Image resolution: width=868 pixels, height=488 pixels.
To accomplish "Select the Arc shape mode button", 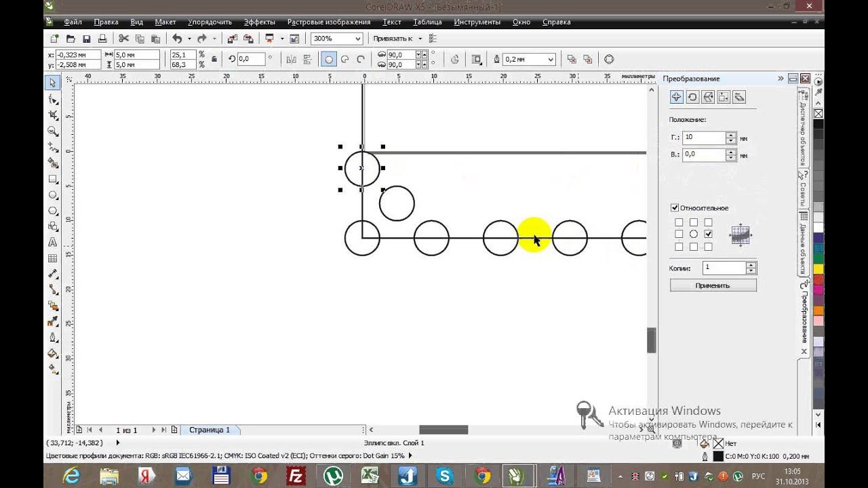I will click(x=361, y=59).
